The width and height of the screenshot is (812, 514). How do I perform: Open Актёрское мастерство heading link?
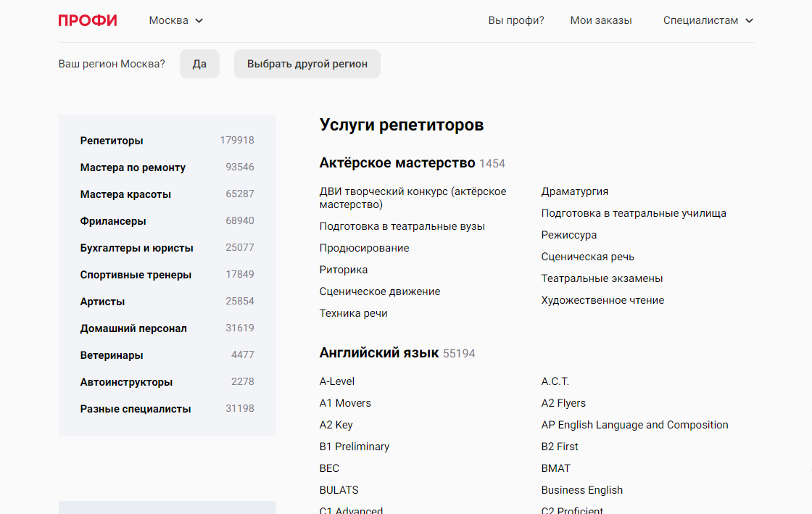point(397,163)
